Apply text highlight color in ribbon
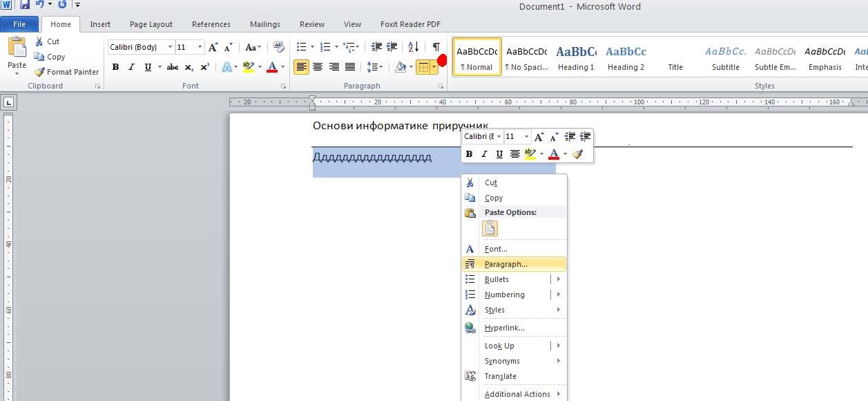Viewport: 868px width, 401px height. pyautogui.click(x=248, y=67)
